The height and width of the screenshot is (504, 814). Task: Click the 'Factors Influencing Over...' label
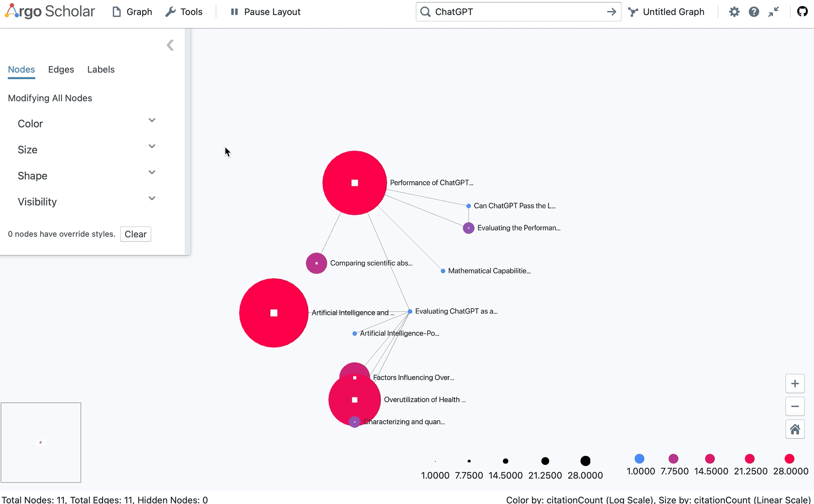(x=414, y=377)
